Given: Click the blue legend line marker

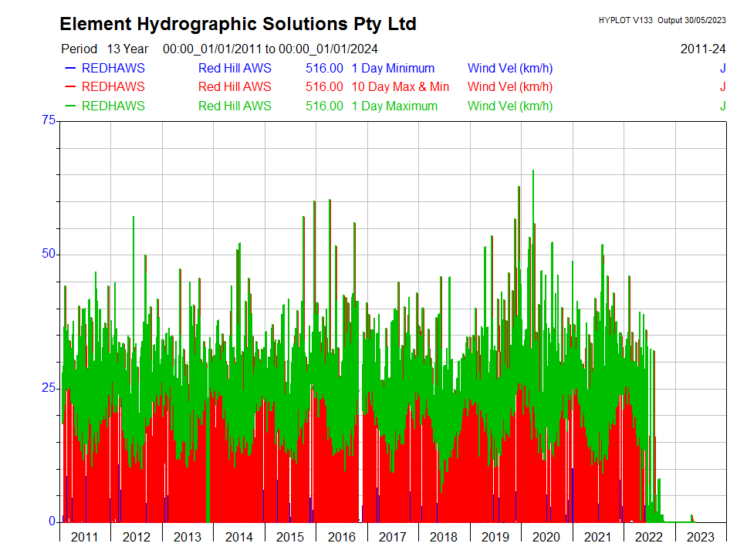Looking at the screenshot, I should tap(69, 68).
